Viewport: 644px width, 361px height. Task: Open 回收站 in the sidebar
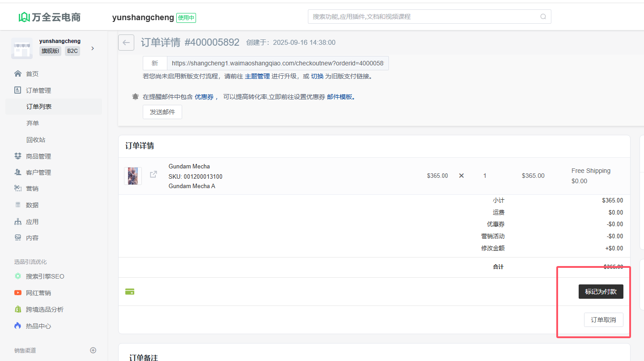coord(36,140)
